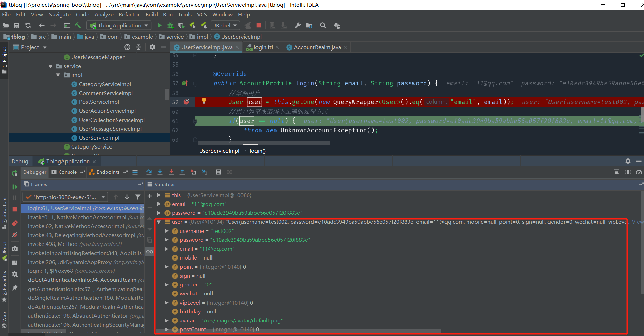Click the View Breakpoints icon
Viewport: 644px width, 336px height.
(x=14, y=223)
